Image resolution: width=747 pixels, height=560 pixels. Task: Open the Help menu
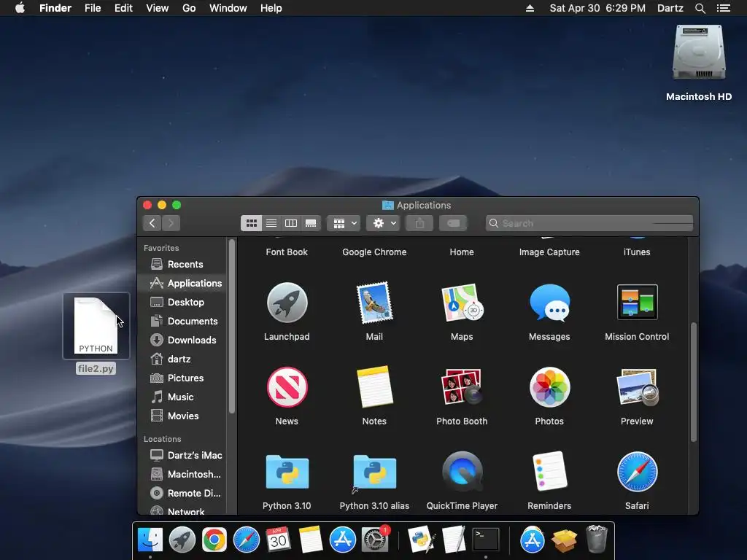point(271,8)
